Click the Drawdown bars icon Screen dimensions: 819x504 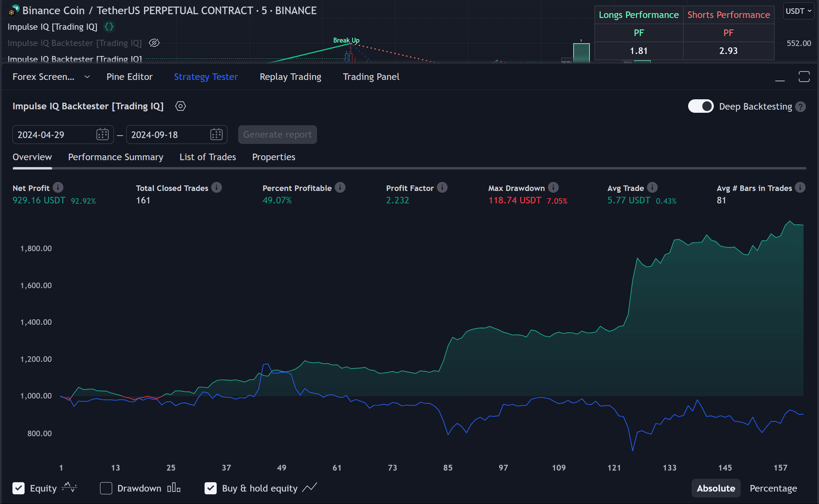[x=174, y=488]
